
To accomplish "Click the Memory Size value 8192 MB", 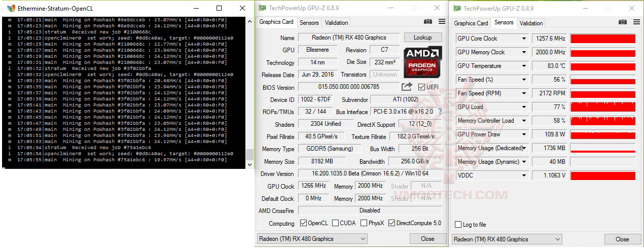I will (x=322, y=161).
